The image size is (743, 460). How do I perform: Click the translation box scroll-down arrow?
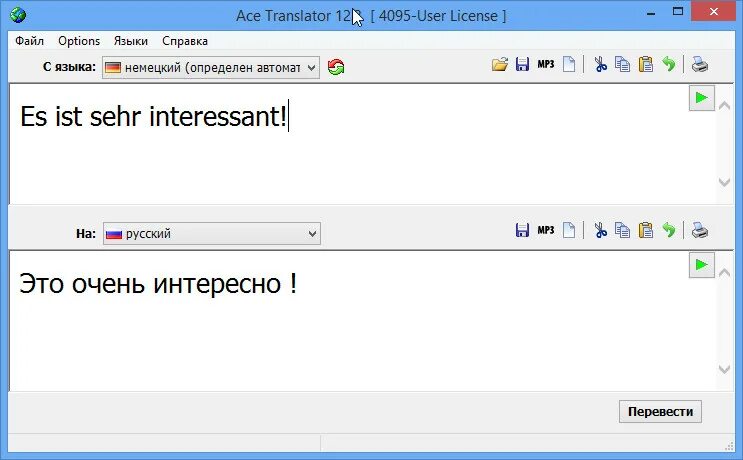coord(724,369)
